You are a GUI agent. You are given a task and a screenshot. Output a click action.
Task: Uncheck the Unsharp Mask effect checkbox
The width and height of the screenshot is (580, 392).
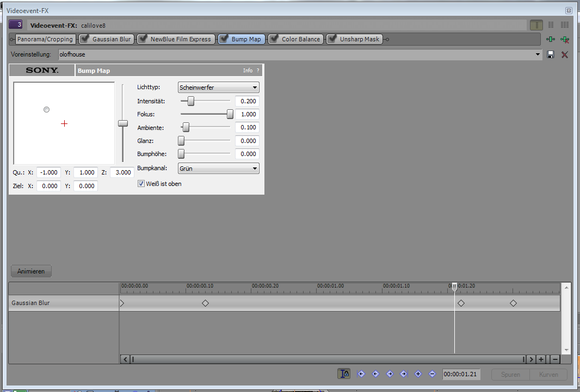(331, 39)
